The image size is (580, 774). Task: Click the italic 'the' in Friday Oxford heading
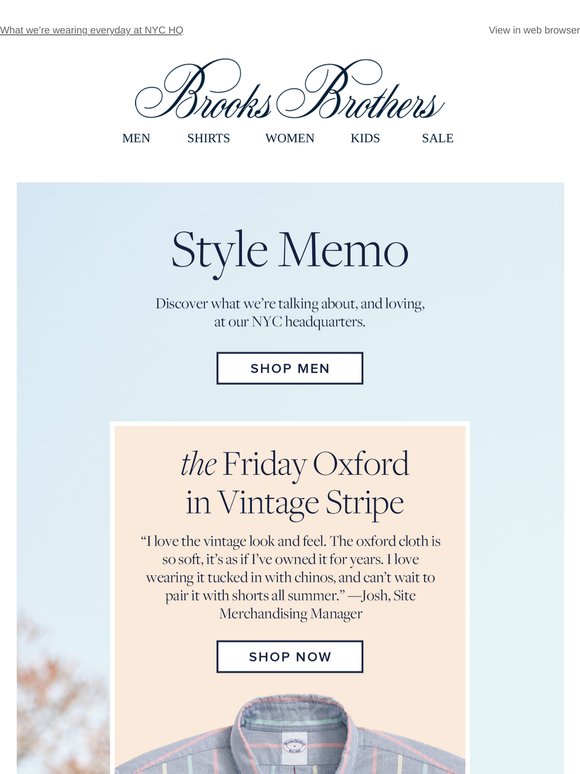click(198, 465)
